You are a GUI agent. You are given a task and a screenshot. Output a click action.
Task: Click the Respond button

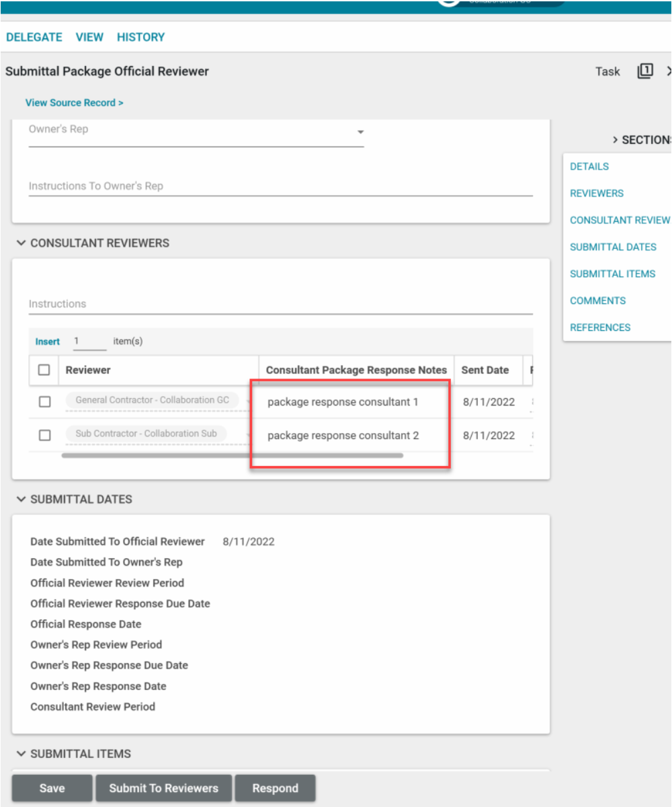click(275, 788)
